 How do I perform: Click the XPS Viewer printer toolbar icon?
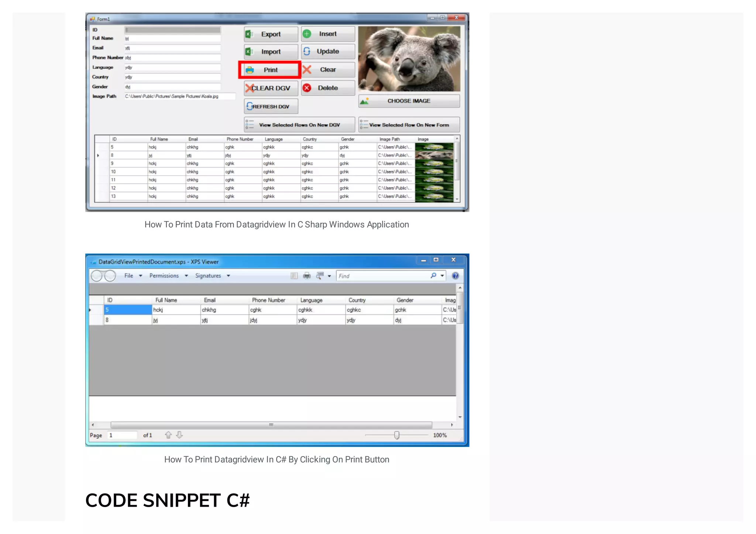(307, 276)
